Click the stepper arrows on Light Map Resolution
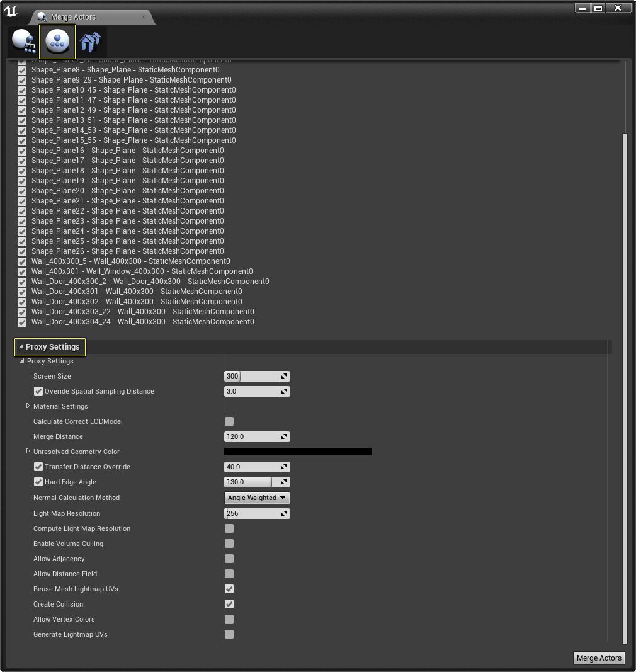 tap(285, 513)
